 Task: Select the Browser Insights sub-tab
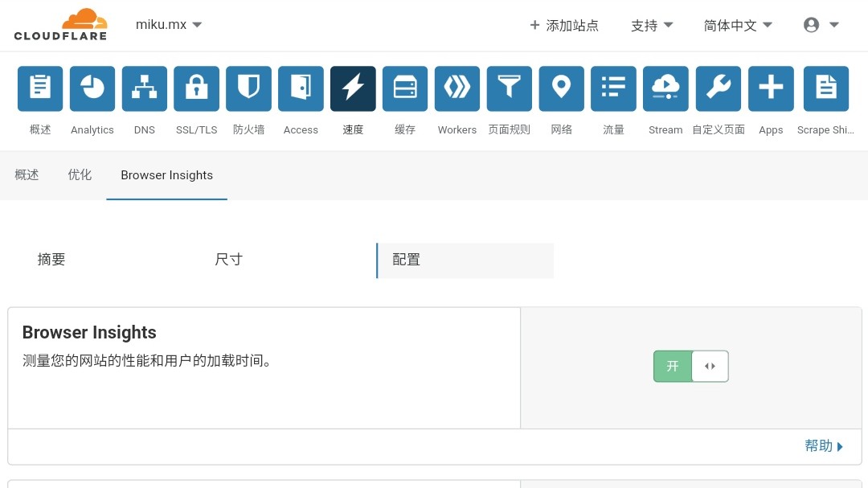[166, 175]
